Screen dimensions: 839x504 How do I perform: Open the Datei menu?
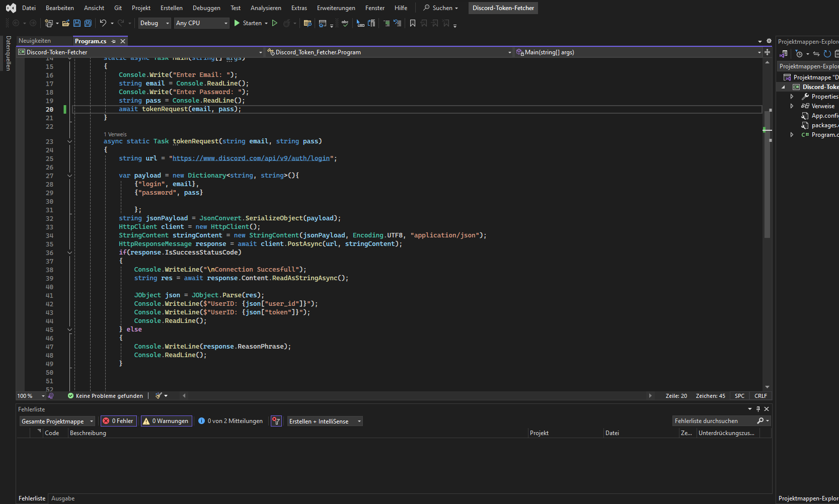pos(29,8)
